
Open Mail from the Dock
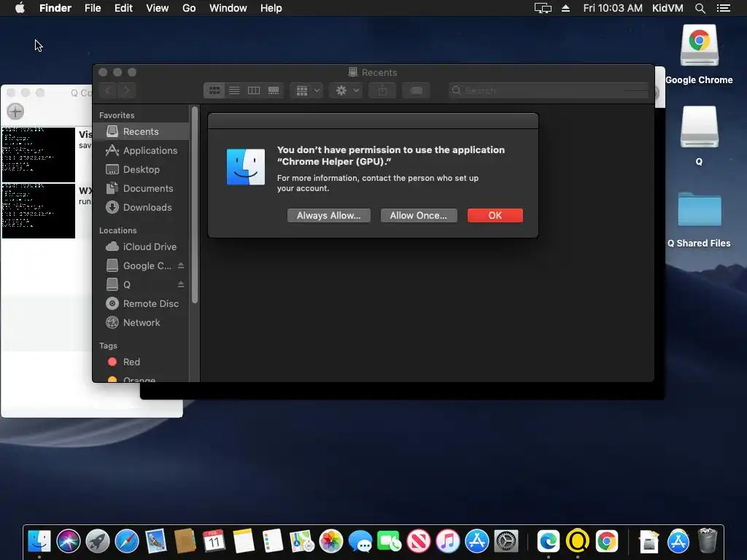[x=156, y=542]
